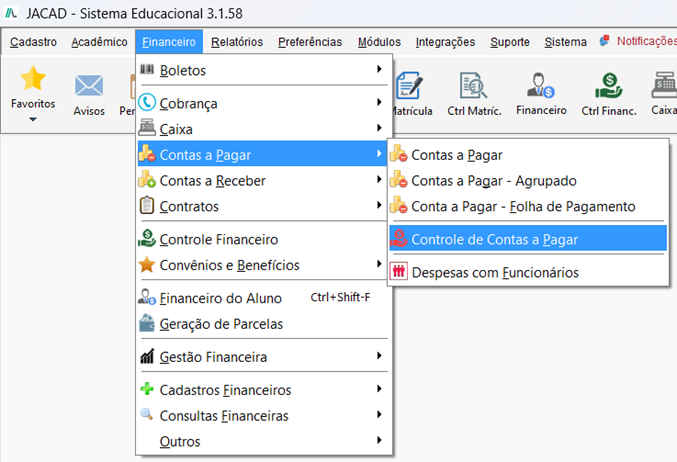Close the Financeiro menu

(x=169, y=42)
